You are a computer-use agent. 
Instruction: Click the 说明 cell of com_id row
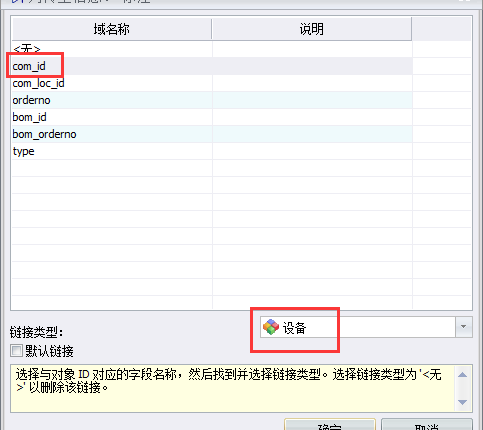(312, 66)
